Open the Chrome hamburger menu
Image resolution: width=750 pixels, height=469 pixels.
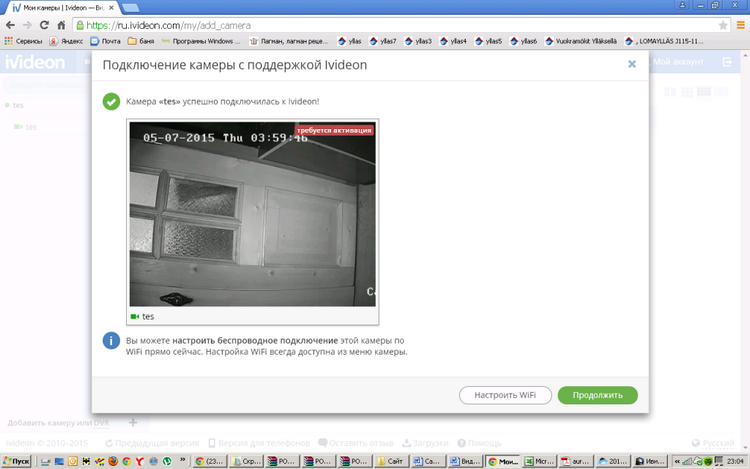(740, 25)
